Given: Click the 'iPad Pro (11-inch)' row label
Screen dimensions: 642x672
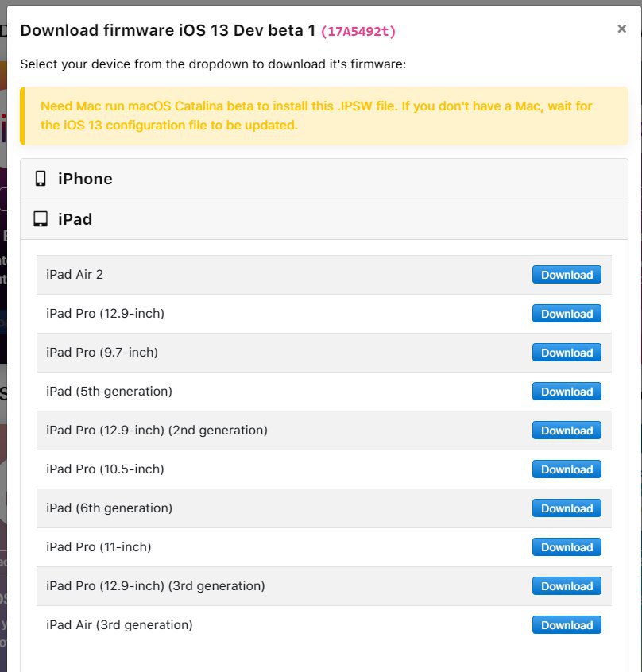Looking at the screenshot, I should click(x=99, y=546).
